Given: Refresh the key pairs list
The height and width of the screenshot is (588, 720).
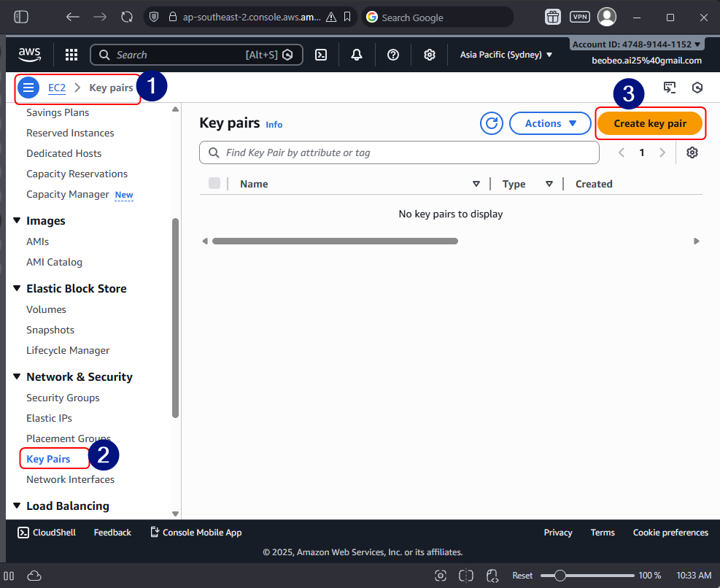Looking at the screenshot, I should pyautogui.click(x=492, y=123).
